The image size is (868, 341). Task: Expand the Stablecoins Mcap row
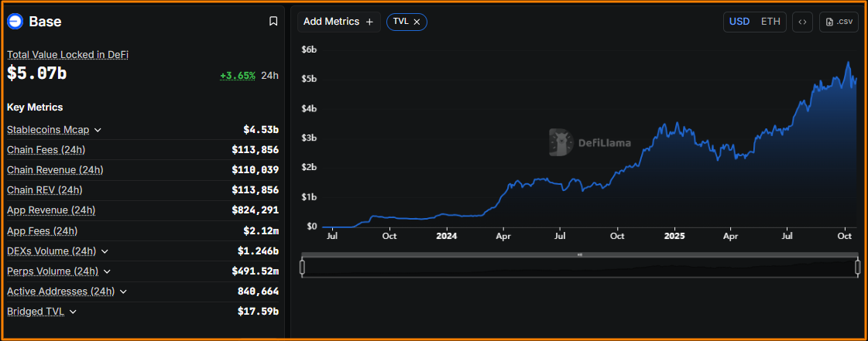point(98,130)
